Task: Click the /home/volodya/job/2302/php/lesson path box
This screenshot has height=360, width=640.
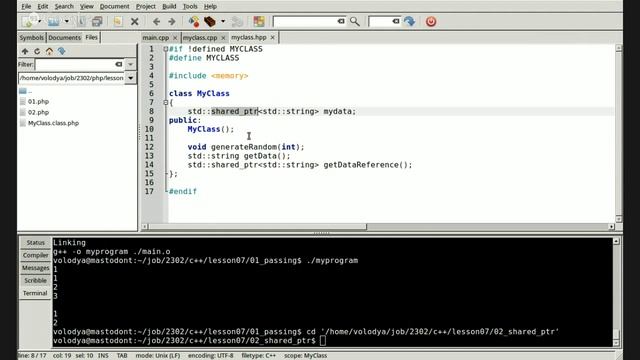Action: pyautogui.click(x=71, y=78)
